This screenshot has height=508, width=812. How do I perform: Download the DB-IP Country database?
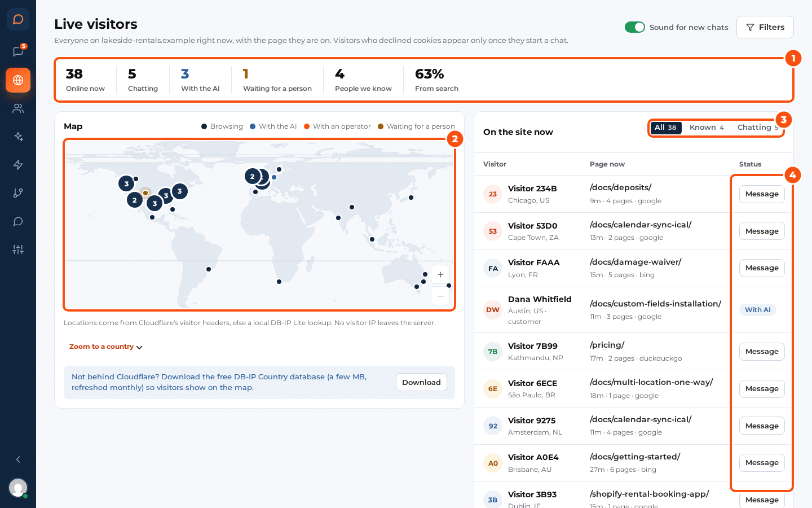click(x=421, y=382)
